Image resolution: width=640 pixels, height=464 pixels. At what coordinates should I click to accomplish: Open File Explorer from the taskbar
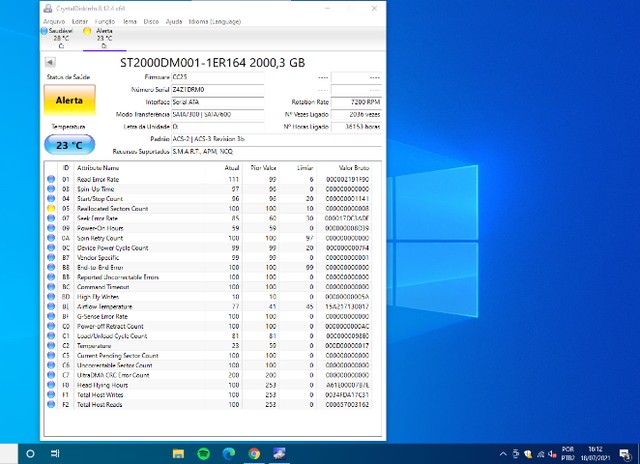pyautogui.click(x=178, y=453)
